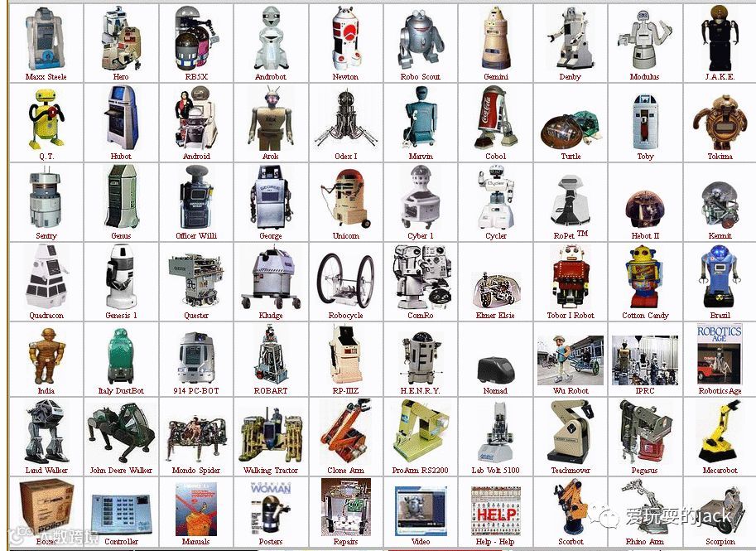Open the Hebot II dome robot image
The width and height of the screenshot is (756, 551).
(644, 210)
